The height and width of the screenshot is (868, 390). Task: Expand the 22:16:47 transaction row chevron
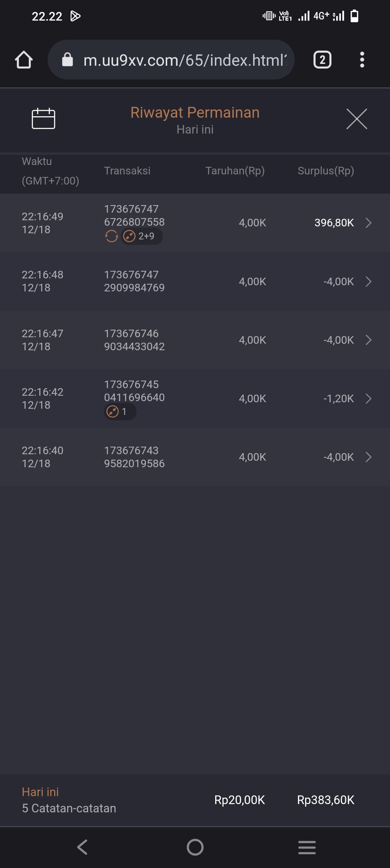[368, 340]
